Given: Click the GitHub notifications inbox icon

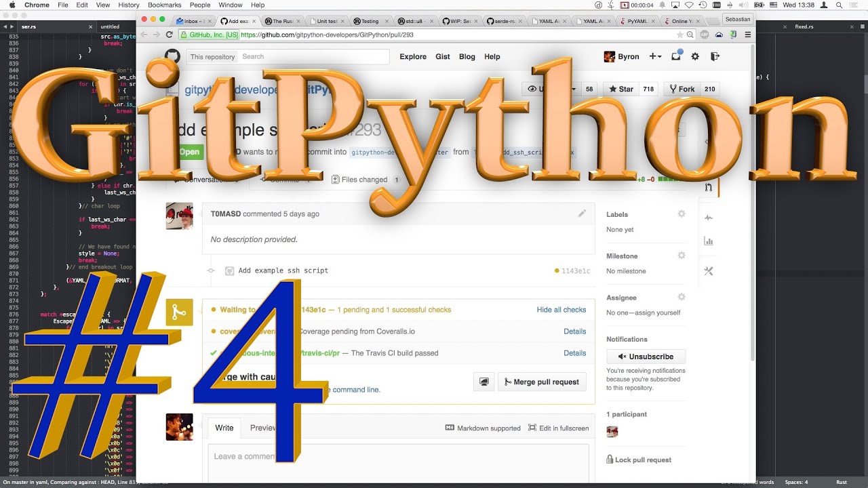Looking at the screenshot, I should (676, 56).
